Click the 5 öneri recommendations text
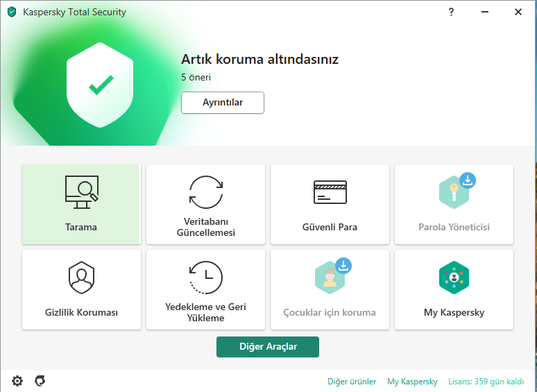This screenshot has width=537, height=392. point(196,77)
